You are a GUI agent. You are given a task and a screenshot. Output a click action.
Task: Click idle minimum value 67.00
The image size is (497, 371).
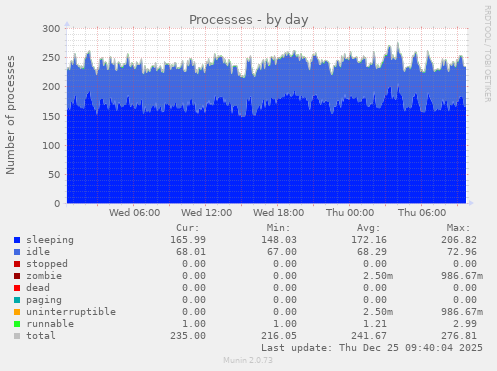tap(282, 252)
